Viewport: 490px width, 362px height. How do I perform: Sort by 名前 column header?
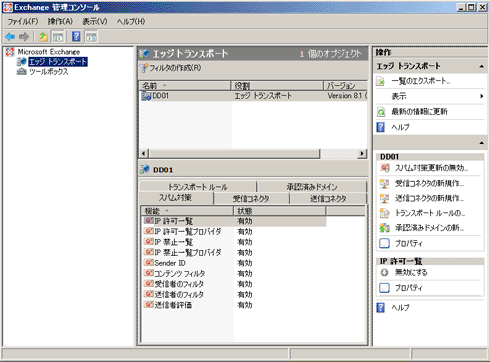(185, 86)
